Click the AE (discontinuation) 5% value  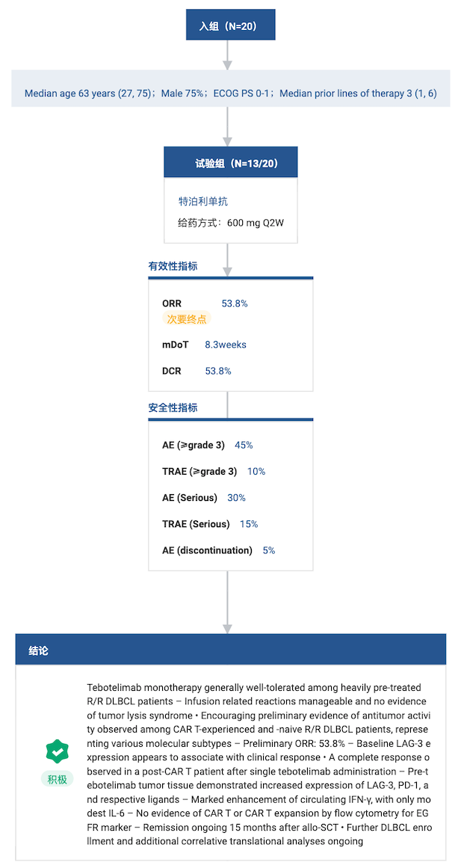[x=269, y=550]
